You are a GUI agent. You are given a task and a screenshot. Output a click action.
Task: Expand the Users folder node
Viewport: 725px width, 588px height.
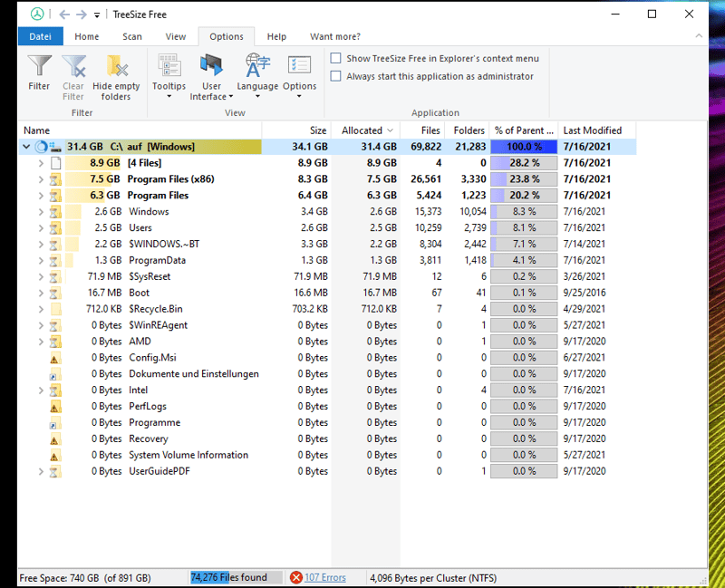tap(41, 228)
